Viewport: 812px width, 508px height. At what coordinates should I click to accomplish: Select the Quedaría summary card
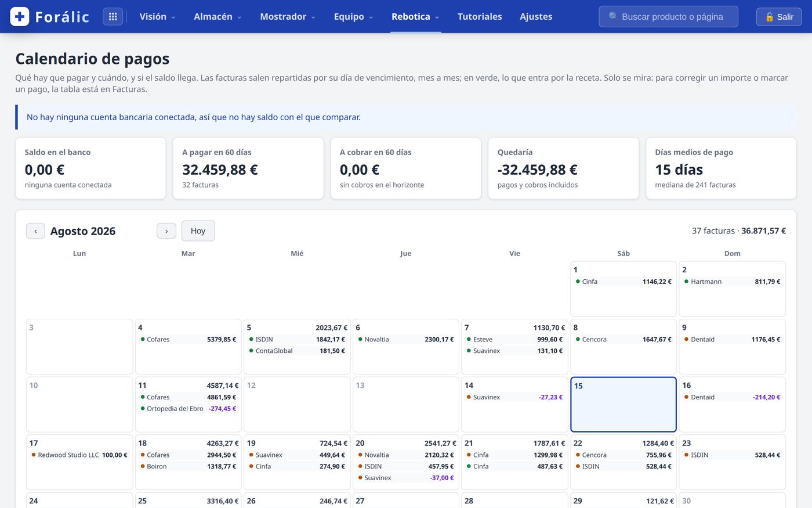(564, 168)
